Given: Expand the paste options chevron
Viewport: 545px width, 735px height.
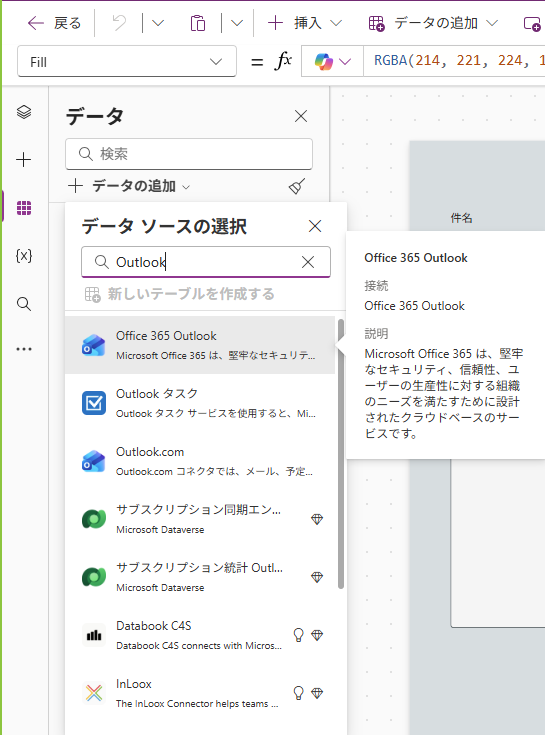Looking at the screenshot, I should [237, 22].
